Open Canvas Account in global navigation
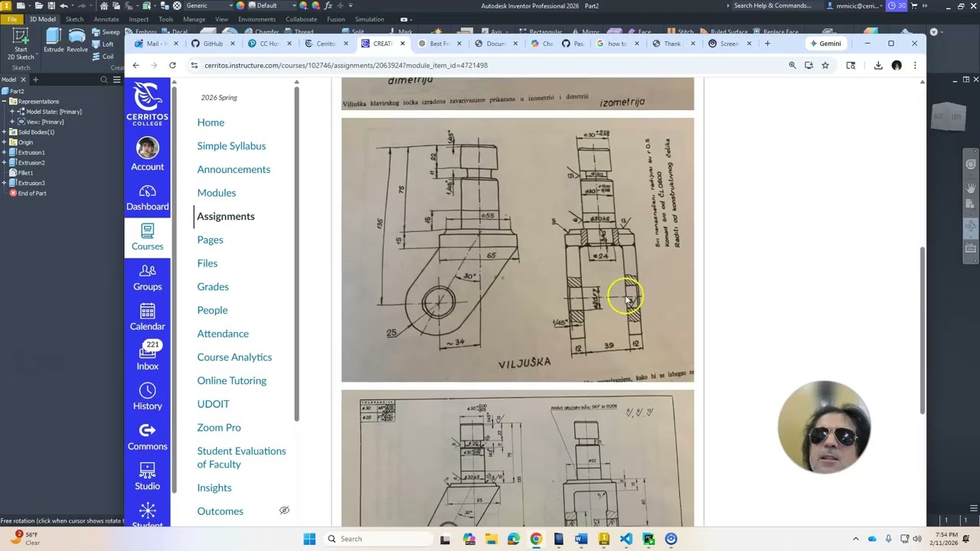The width and height of the screenshot is (980, 551). click(147, 154)
